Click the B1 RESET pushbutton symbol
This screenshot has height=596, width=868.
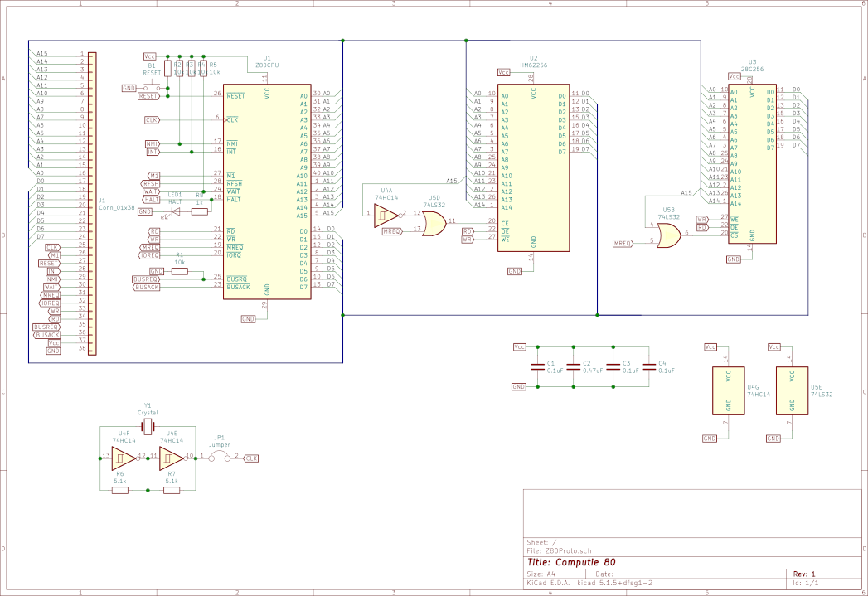[x=152, y=86]
